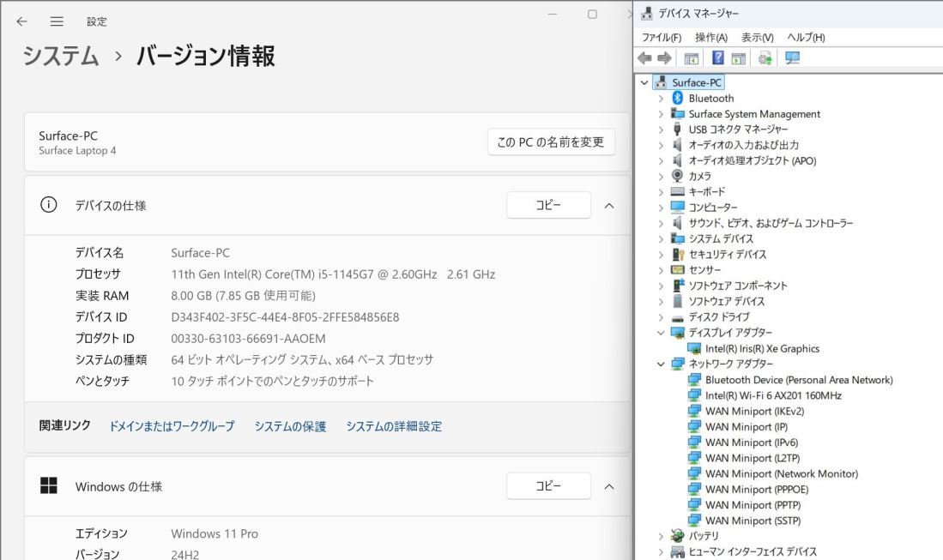This screenshot has height=560, width=943.
Task: Expand the オーディオの入力および出力 node
Action: [x=661, y=145]
